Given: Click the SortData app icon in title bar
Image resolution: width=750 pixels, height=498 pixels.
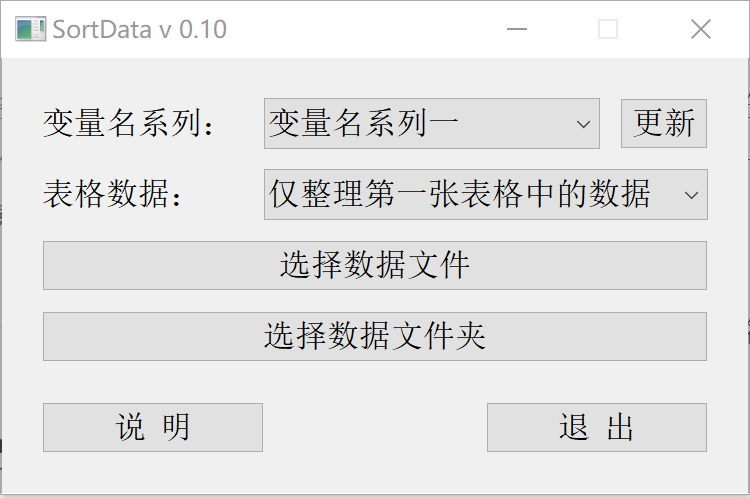Looking at the screenshot, I should coord(29,29).
